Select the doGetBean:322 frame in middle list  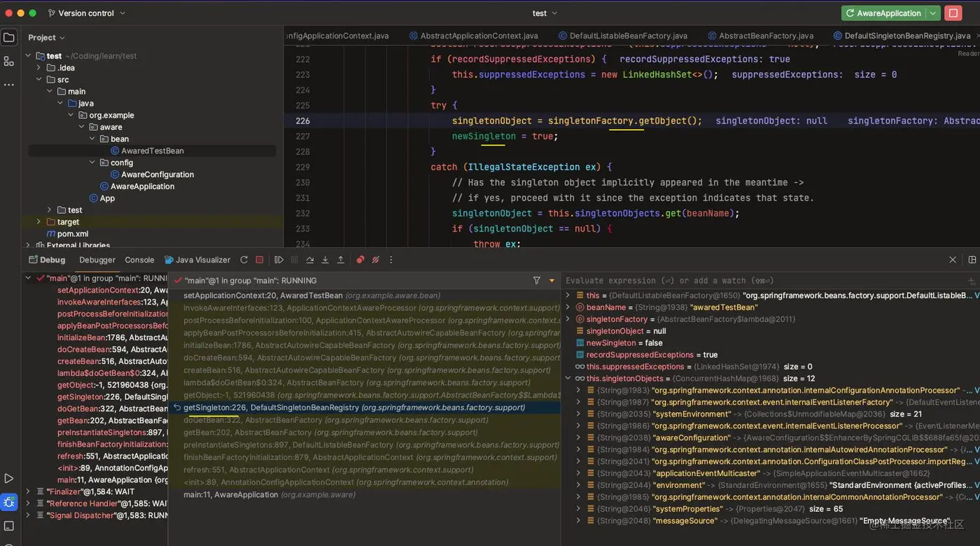364,420
